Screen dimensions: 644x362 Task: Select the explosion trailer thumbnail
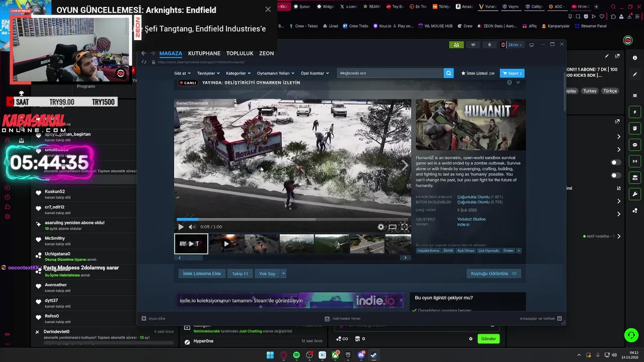click(x=226, y=244)
